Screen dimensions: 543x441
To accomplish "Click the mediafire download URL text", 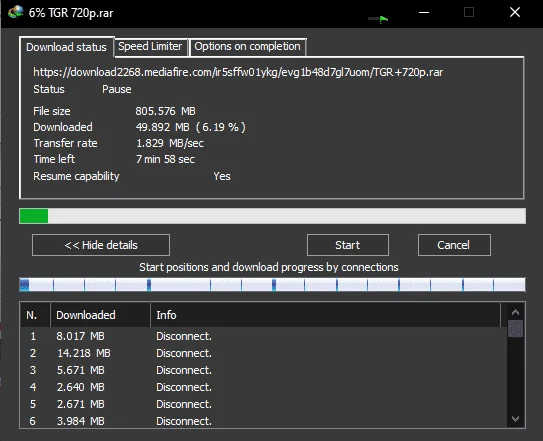I will pyautogui.click(x=238, y=72).
